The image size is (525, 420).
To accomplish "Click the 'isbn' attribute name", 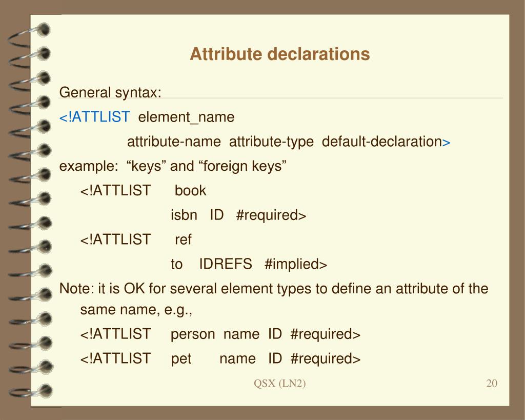I will click(184, 215).
